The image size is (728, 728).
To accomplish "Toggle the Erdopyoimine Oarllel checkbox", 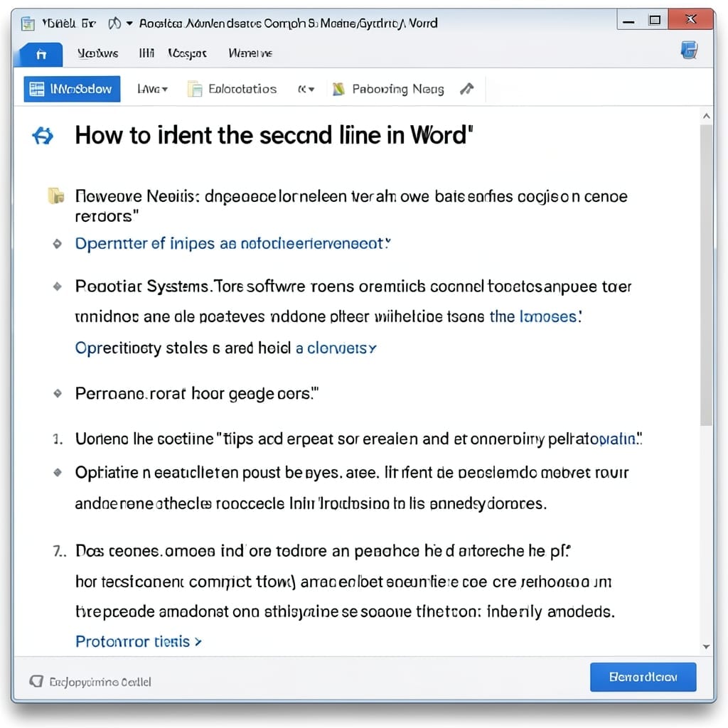I will click(x=36, y=682).
